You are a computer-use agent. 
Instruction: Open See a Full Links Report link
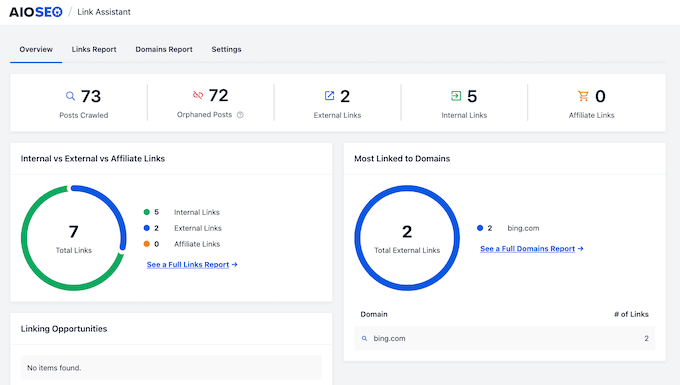click(x=192, y=264)
